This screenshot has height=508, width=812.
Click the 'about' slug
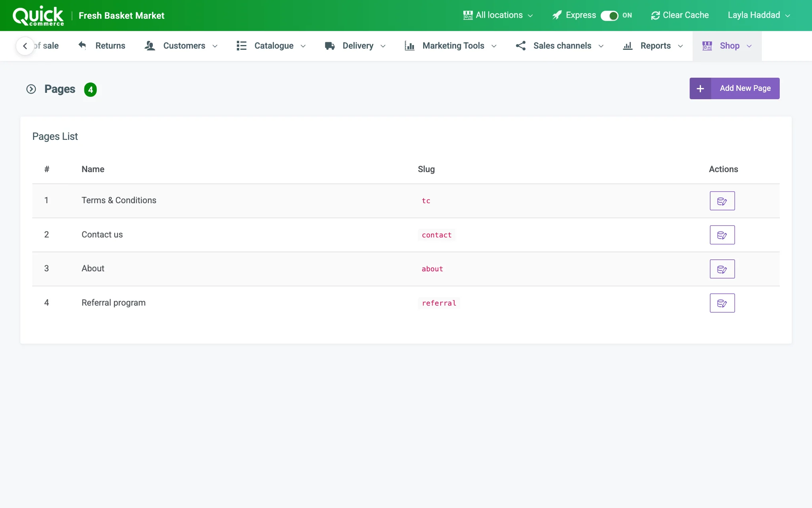click(x=432, y=269)
